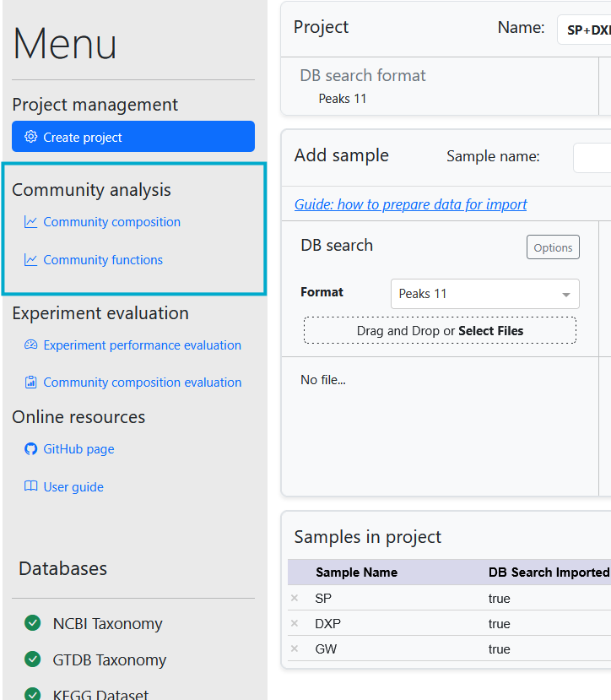This screenshot has width=611, height=700.
Task: Click the Experiment performance evaluation gauge icon
Action: 31,345
